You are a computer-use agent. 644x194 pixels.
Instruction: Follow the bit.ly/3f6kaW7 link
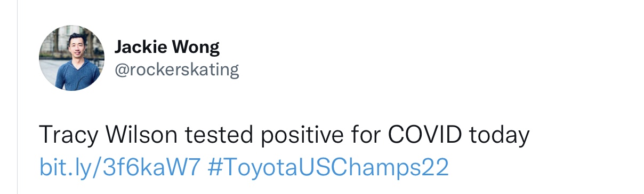[x=119, y=168]
